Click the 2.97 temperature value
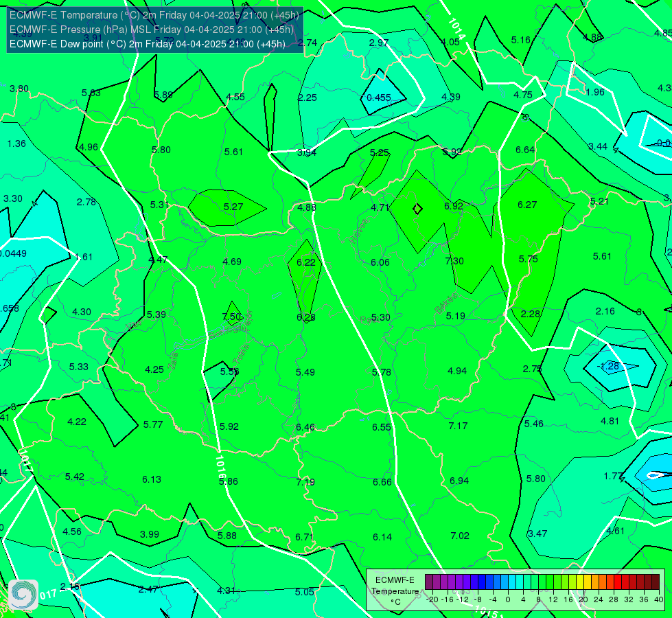The width and height of the screenshot is (672, 618). (379, 43)
